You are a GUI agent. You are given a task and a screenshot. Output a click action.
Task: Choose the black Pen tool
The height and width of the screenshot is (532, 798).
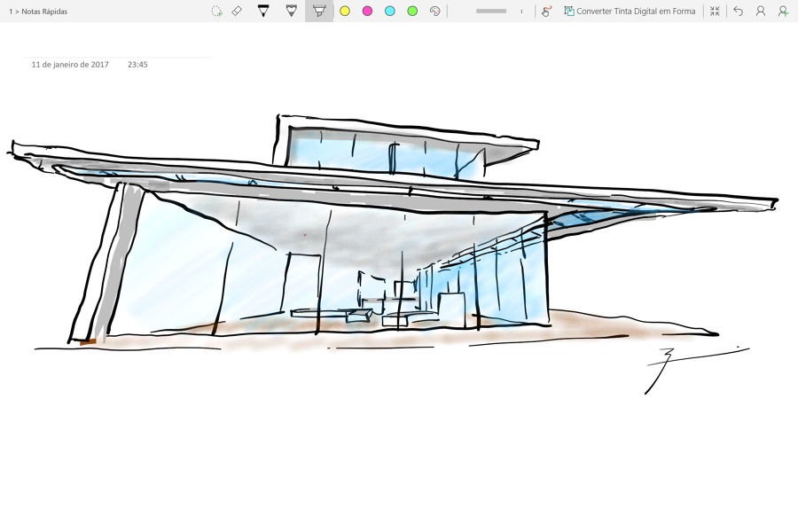(x=263, y=11)
